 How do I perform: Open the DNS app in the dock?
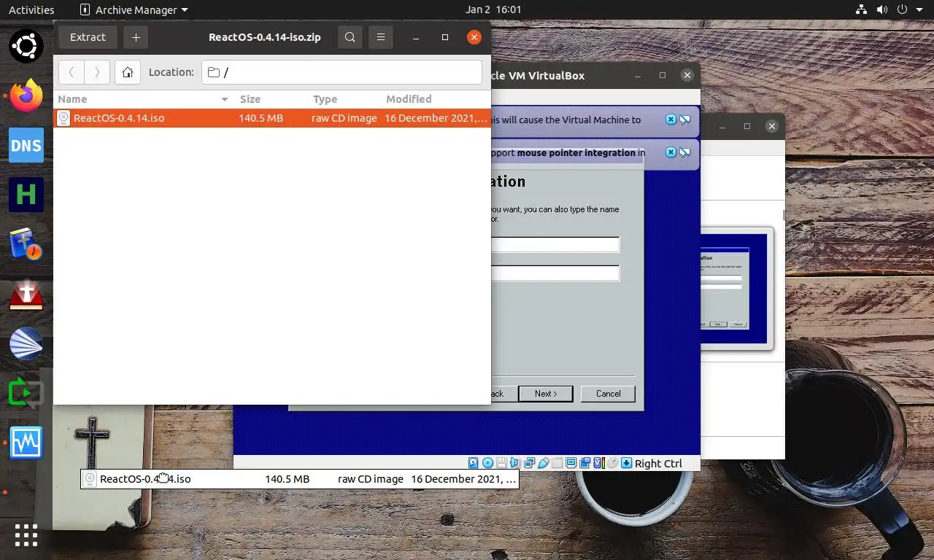[x=26, y=145]
